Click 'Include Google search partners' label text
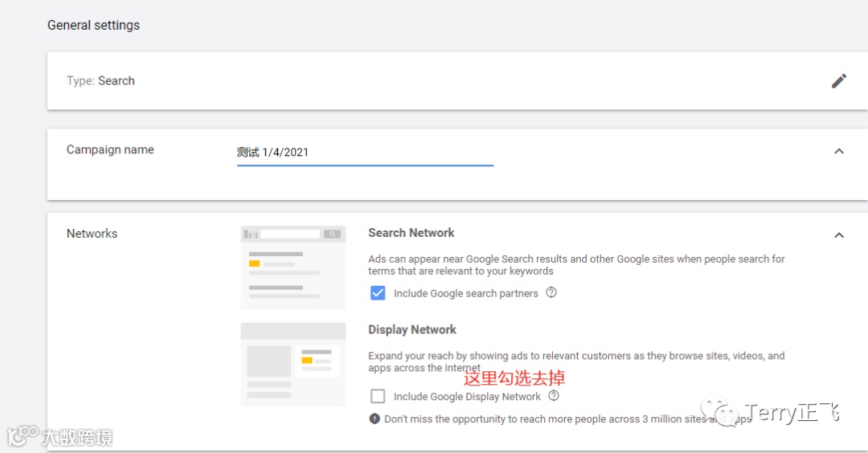Image resolution: width=868 pixels, height=453 pixels. click(465, 293)
